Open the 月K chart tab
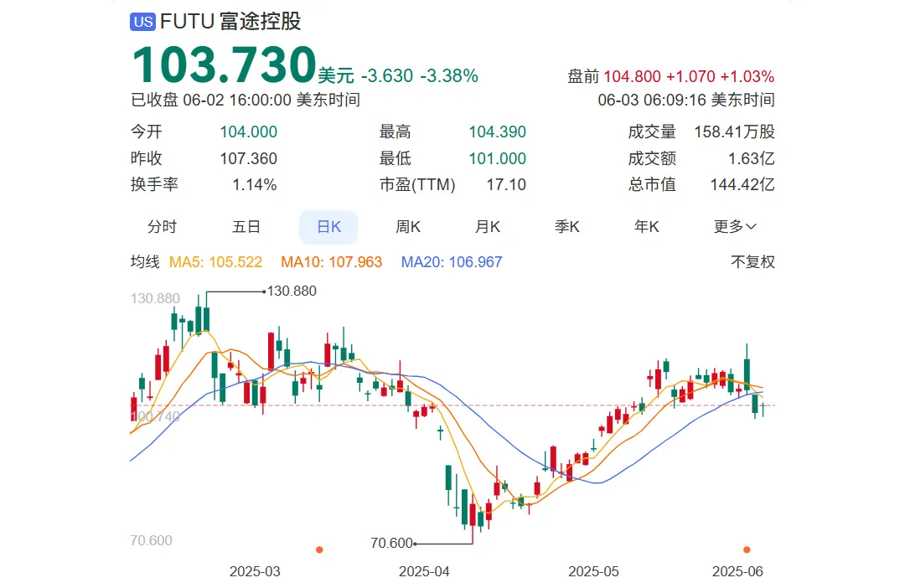 click(x=488, y=227)
